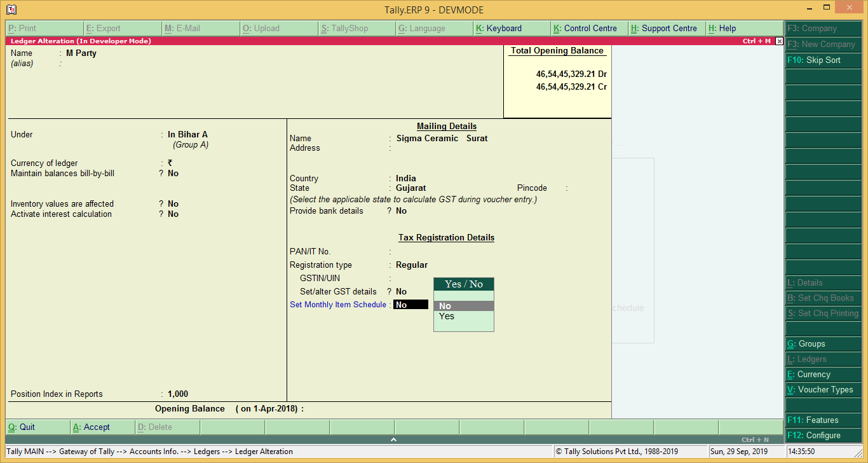Open the Support Centre
The width and height of the screenshot is (868, 463).
[665, 28]
